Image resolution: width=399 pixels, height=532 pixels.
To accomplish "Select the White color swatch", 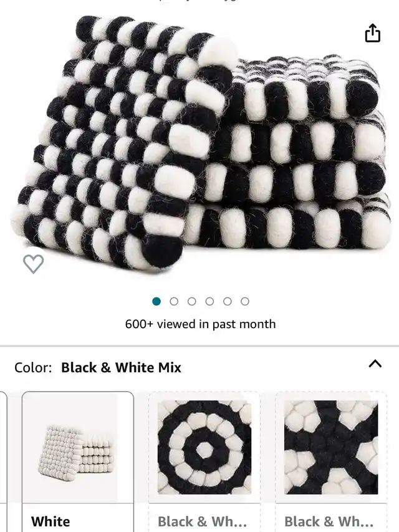I will tap(78, 462).
